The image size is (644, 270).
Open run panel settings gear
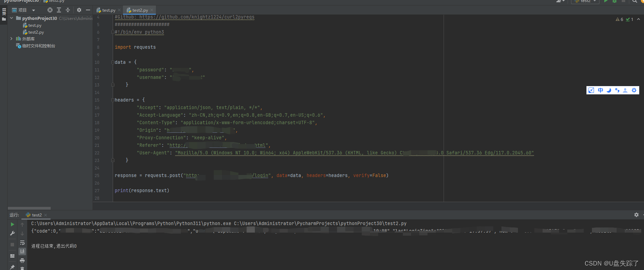coord(636,215)
